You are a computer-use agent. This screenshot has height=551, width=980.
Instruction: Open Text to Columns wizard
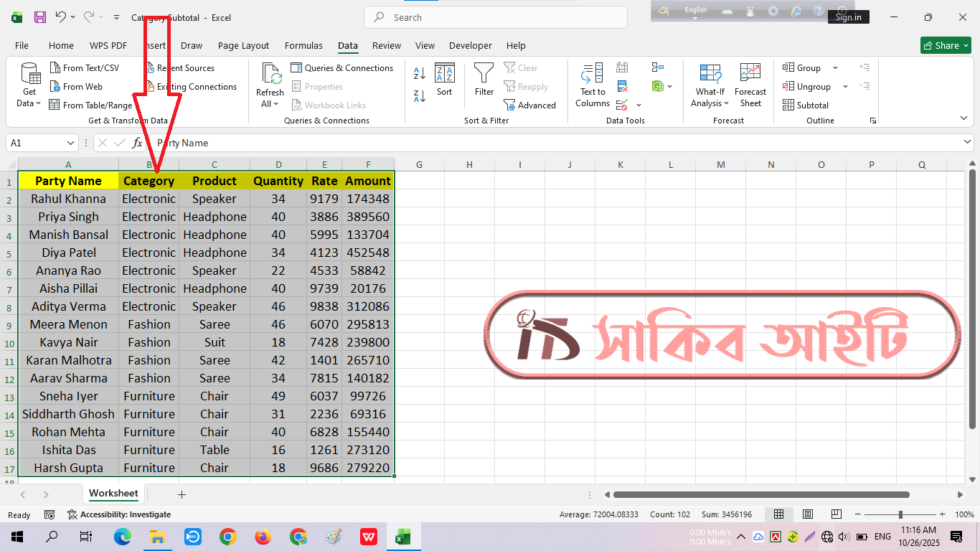coord(593,85)
